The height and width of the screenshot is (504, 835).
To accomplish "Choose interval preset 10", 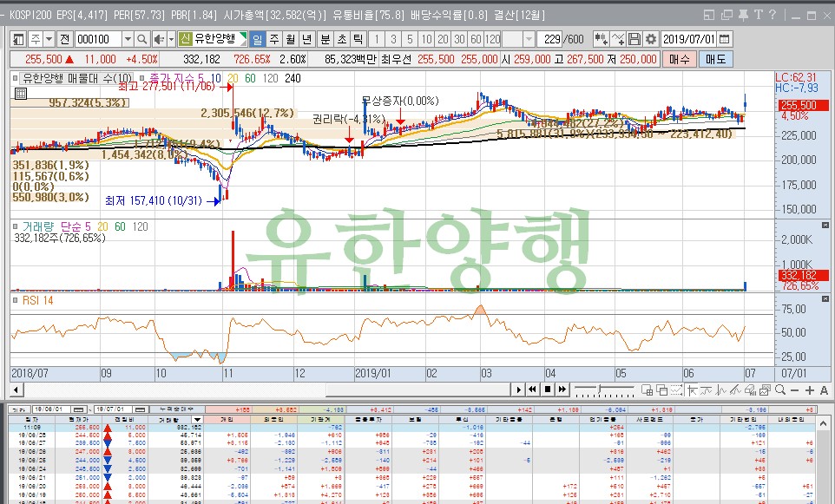I will click(426, 39).
